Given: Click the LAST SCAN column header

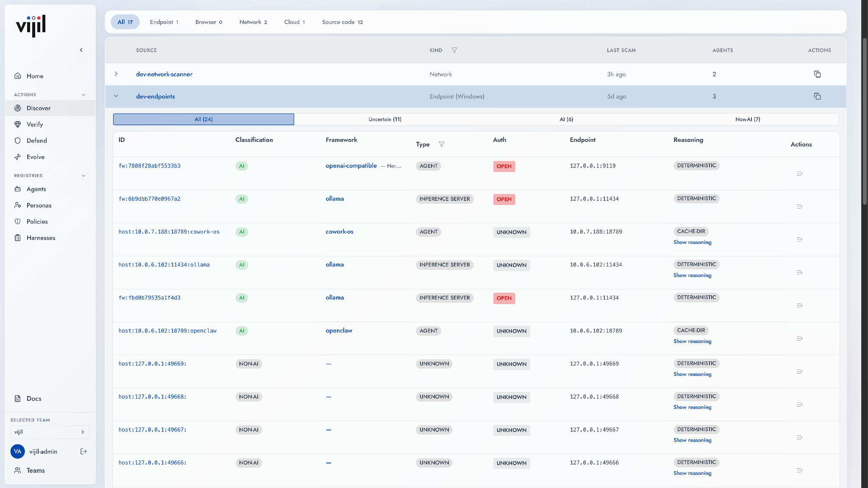Looking at the screenshot, I should pyautogui.click(x=621, y=50).
